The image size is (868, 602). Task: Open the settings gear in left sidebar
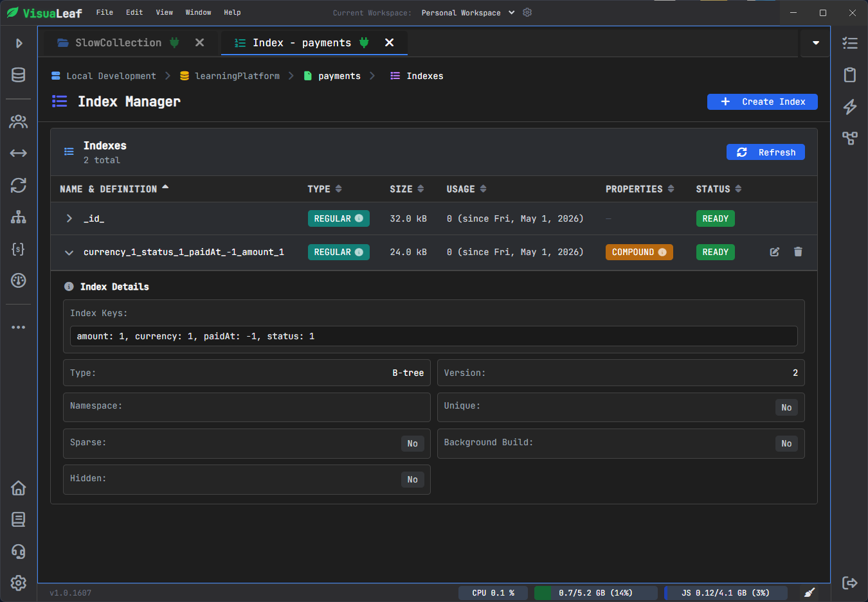coord(19,583)
